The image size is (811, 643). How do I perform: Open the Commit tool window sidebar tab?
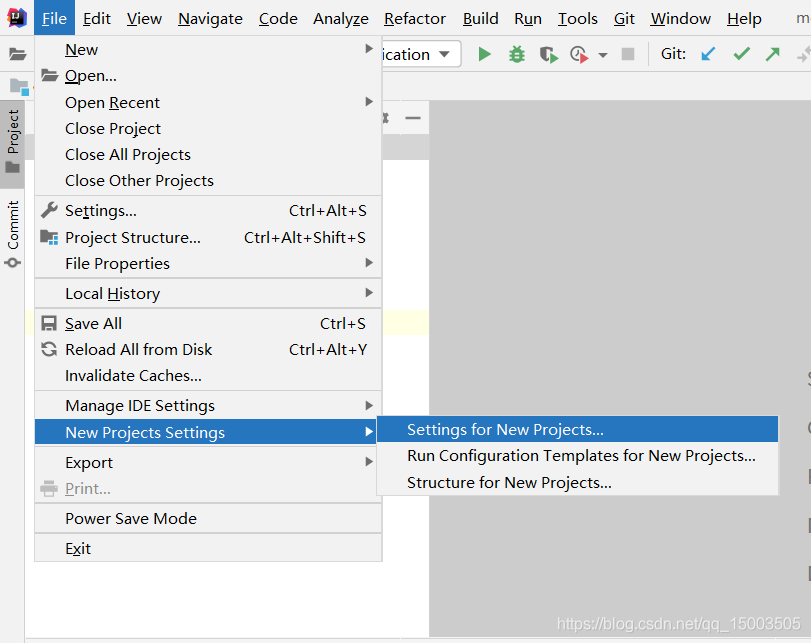pyautogui.click(x=12, y=234)
